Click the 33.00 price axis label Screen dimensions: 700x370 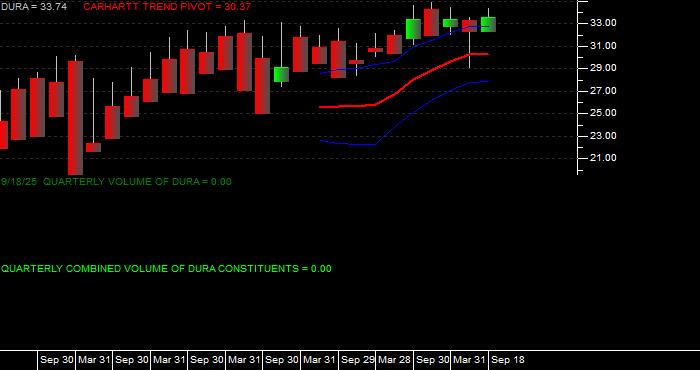click(x=604, y=23)
